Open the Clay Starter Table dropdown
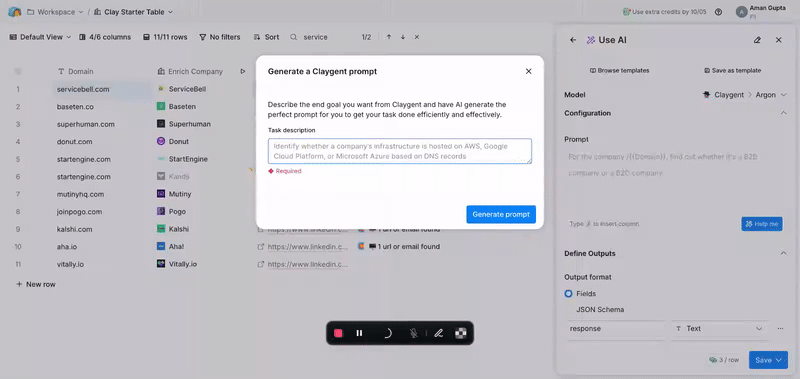 (x=134, y=12)
